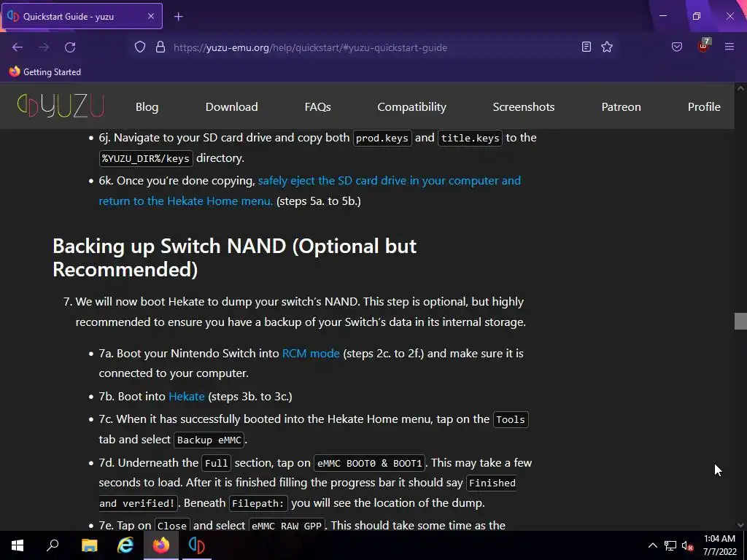Click the %YUZU_DIR%/keys code label

(x=146, y=158)
